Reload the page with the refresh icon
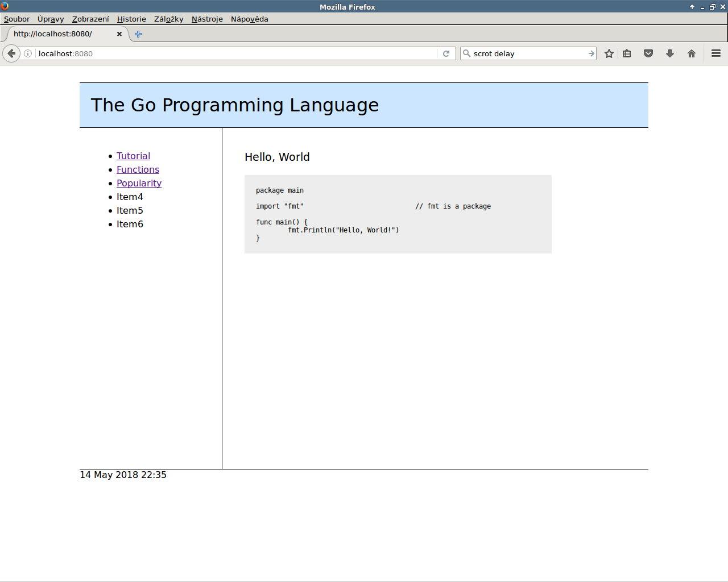Viewport: 728px width, 582px height. [446, 53]
